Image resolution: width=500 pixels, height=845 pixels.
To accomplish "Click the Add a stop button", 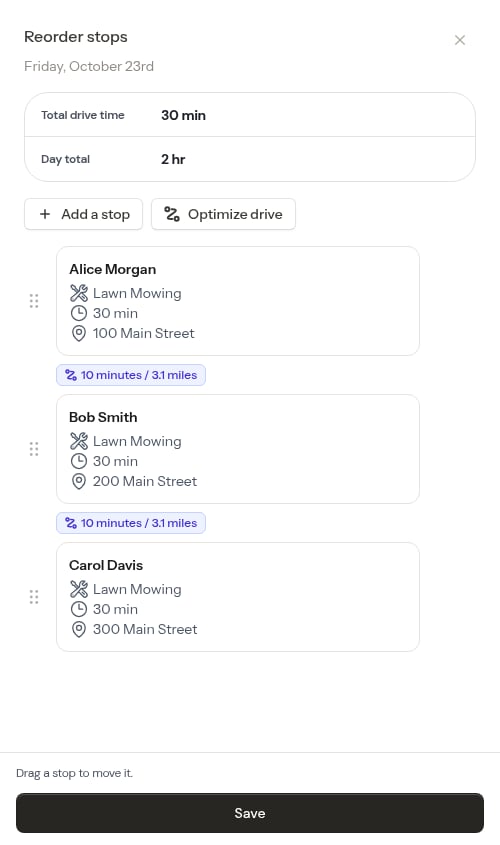I will (84, 214).
